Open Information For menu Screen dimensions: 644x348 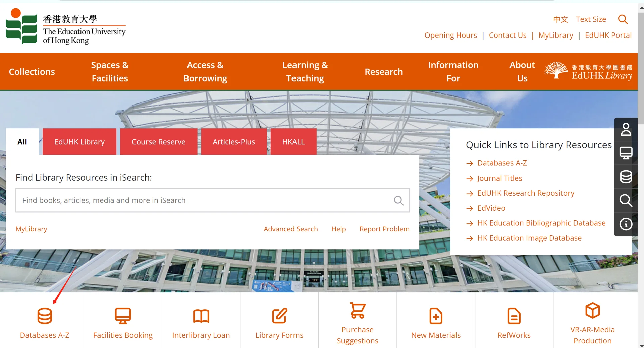[x=453, y=72]
